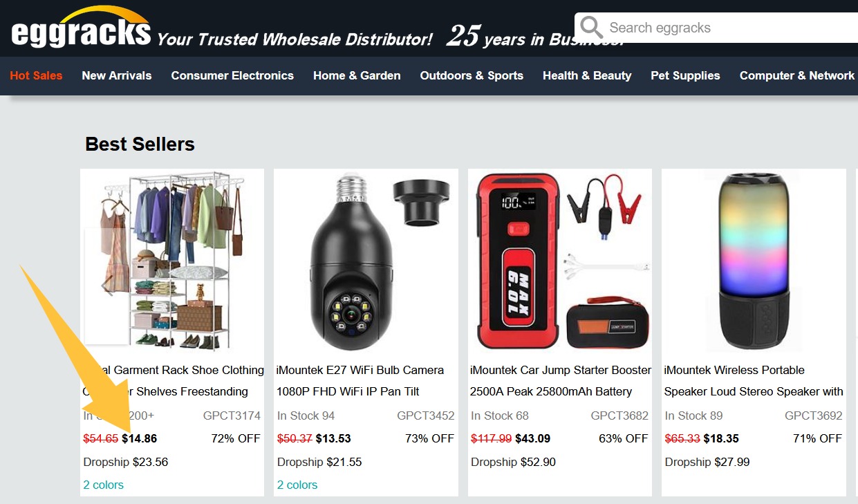Open Home & Garden category
This screenshot has height=504, width=858.
pos(357,75)
